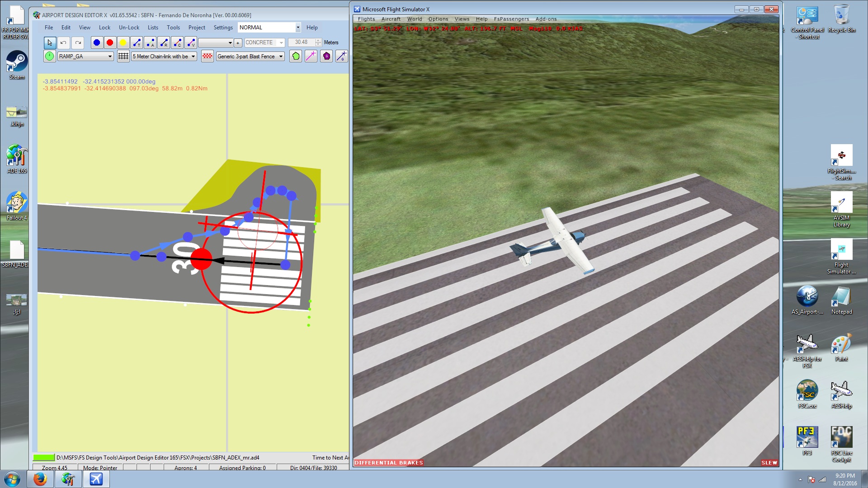Screen dimensions: 868x488
Task: Choose the taxiway link (T) tool
Action: click(x=137, y=42)
